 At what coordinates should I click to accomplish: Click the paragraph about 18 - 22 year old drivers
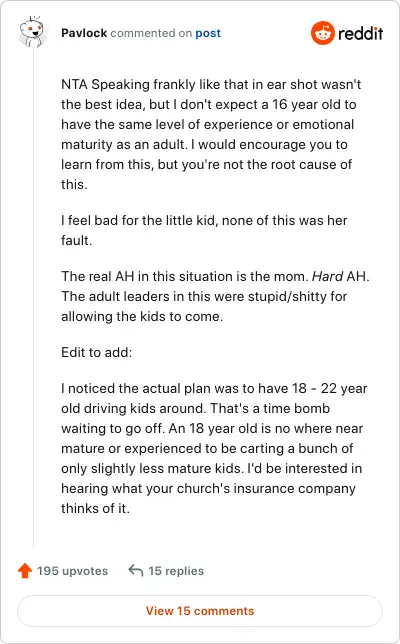point(214,448)
